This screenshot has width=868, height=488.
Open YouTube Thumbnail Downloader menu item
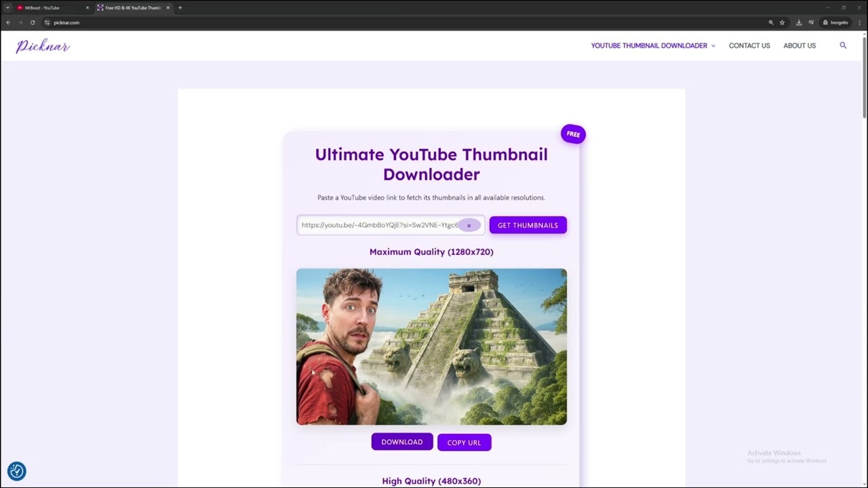coord(649,46)
